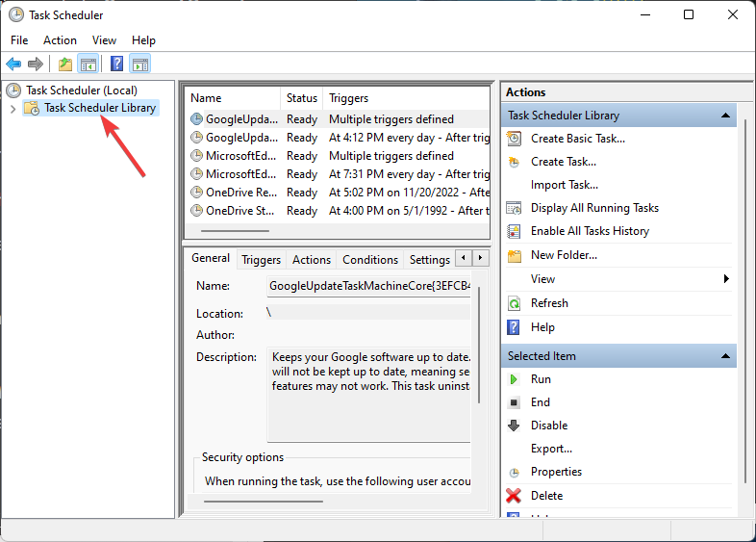756x542 pixels.
Task: Select the first GoogleUpda... task row
Action: point(339,119)
